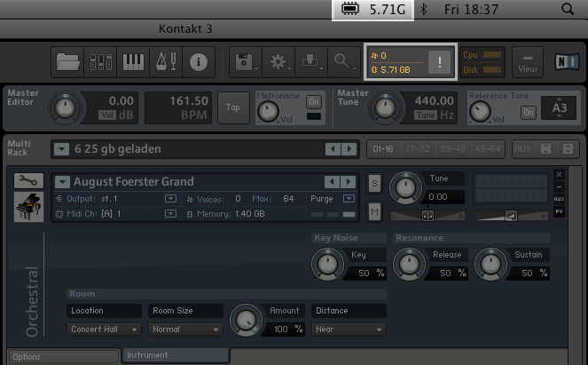Screen dimensions: 588x365
Task: Toggle the rack size icon beside the AUX button
Action: click(568, 149)
